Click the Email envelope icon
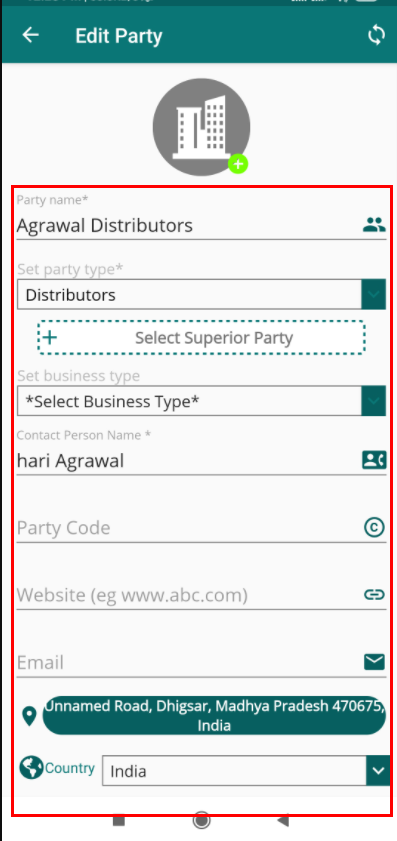 pyautogui.click(x=374, y=662)
